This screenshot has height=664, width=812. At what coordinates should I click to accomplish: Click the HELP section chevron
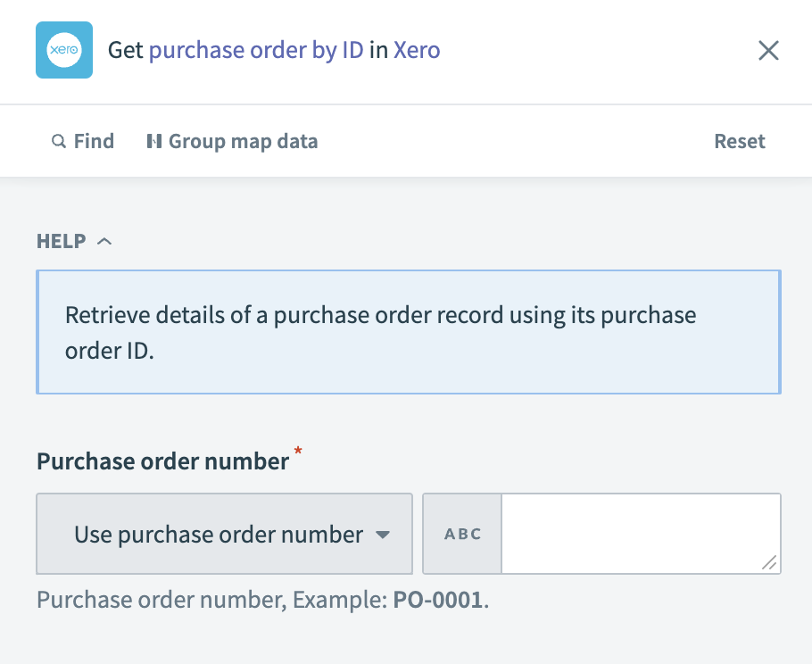[x=105, y=241]
